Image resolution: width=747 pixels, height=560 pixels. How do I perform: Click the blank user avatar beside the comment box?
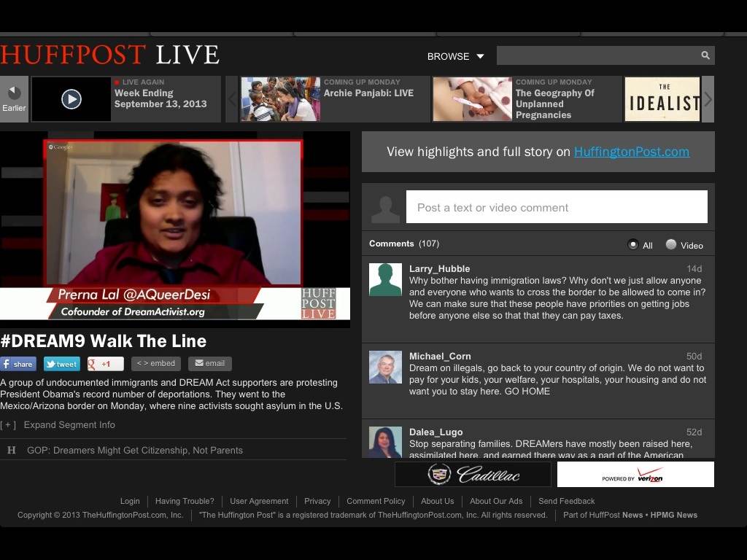[x=385, y=209]
